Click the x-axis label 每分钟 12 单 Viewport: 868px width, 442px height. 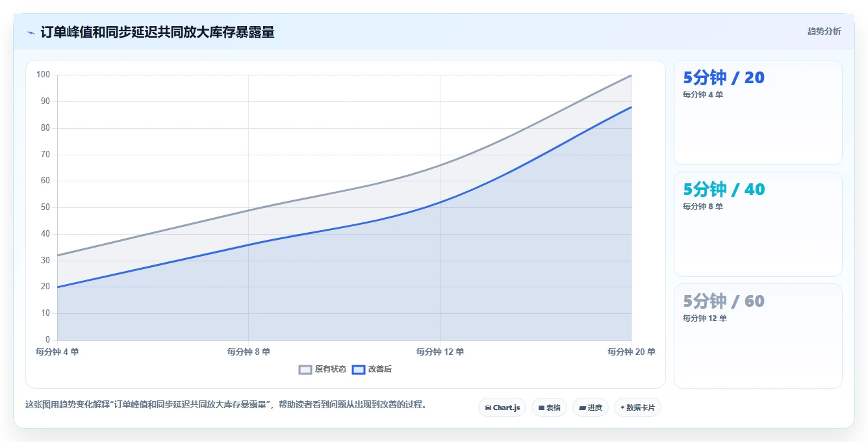(440, 352)
